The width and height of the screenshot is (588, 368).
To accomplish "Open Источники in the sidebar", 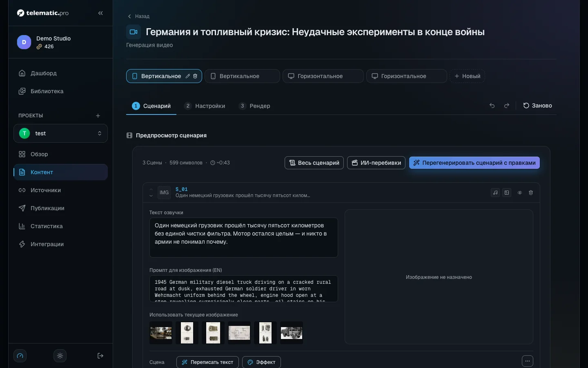I will coord(60,190).
